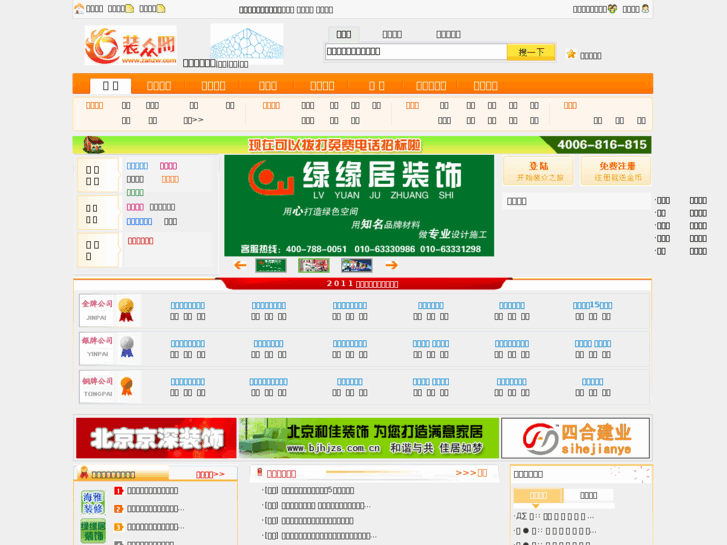Click the 海雅装修 logo icon

pyautogui.click(x=93, y=503)
